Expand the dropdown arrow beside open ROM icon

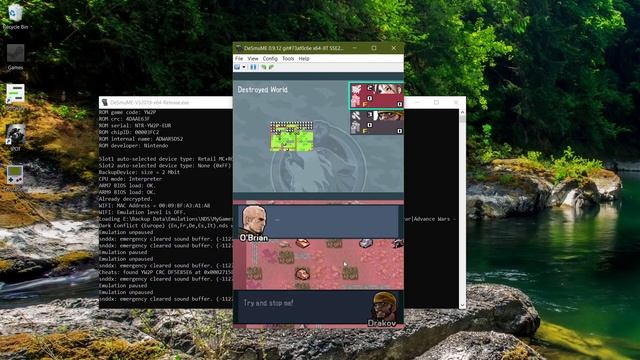pyautogui.click(x=244, y=67)
